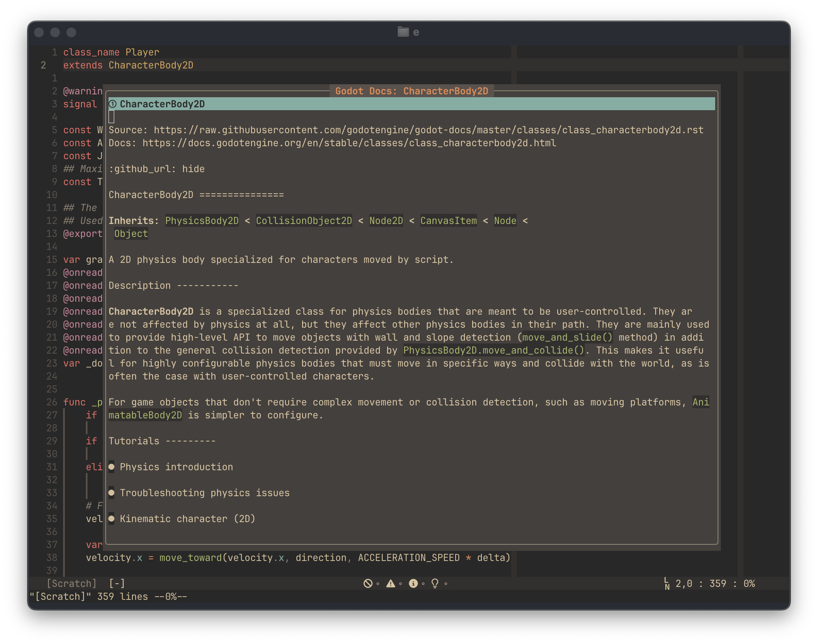Click the highlighted CharacterBody2D header row
This screenshot has width=818, height=644.
[x=411, y=104]
